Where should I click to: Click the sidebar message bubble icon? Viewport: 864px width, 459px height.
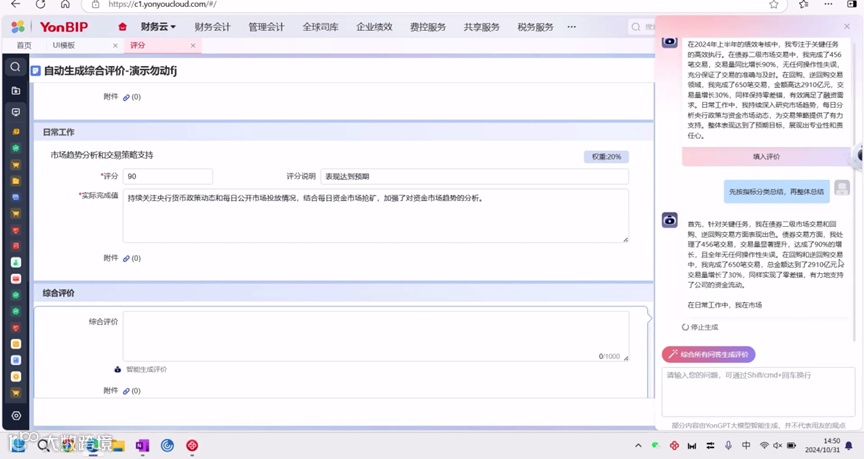[16, 112]
